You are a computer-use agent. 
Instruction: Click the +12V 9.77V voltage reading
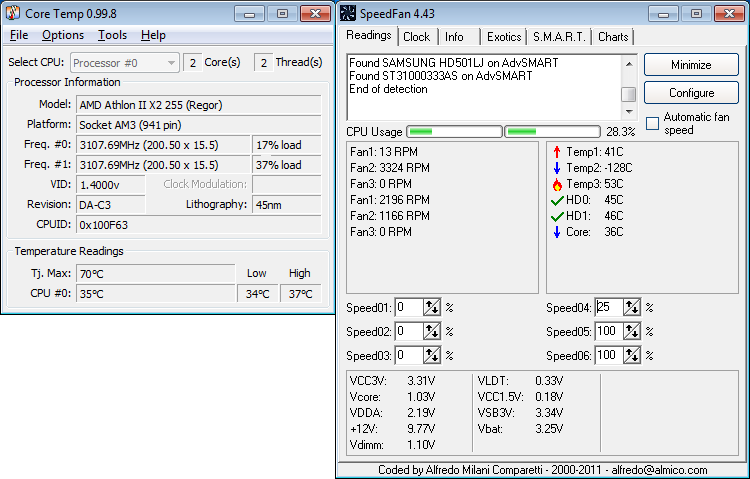pos(393,429)
